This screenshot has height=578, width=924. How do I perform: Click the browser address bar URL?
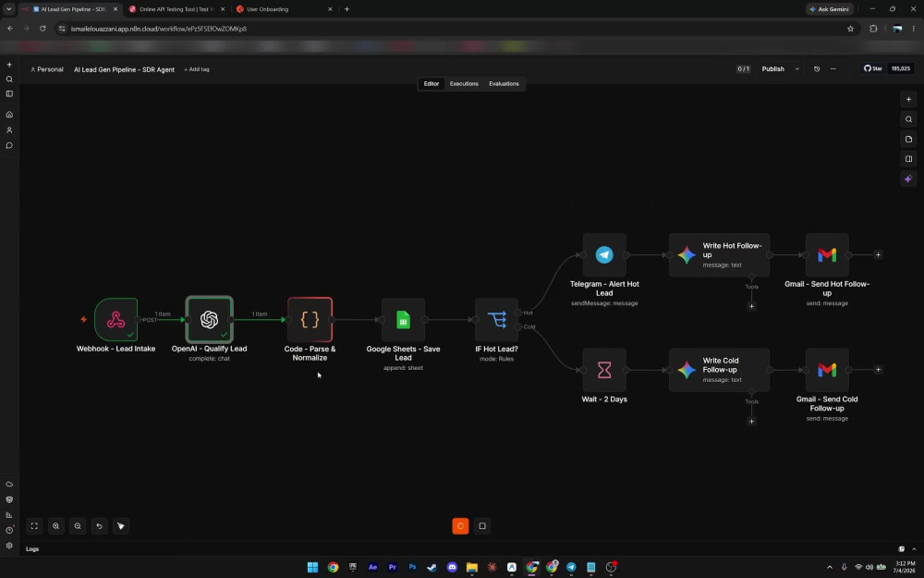[x=159, y=29]
